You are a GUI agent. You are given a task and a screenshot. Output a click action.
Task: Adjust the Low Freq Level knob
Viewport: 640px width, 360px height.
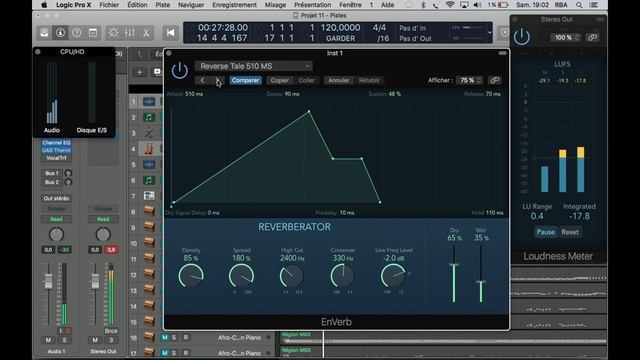(x=393, y=276)
